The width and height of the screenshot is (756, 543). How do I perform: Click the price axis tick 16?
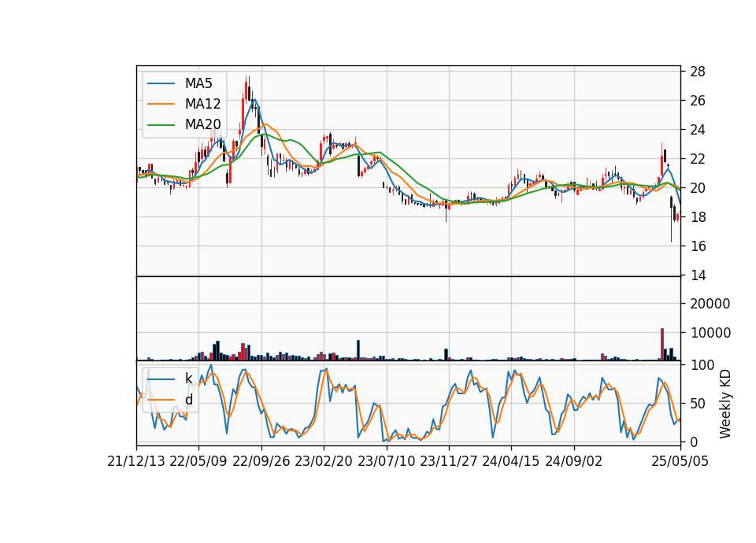pyautogui.click(x=698, y=246)
